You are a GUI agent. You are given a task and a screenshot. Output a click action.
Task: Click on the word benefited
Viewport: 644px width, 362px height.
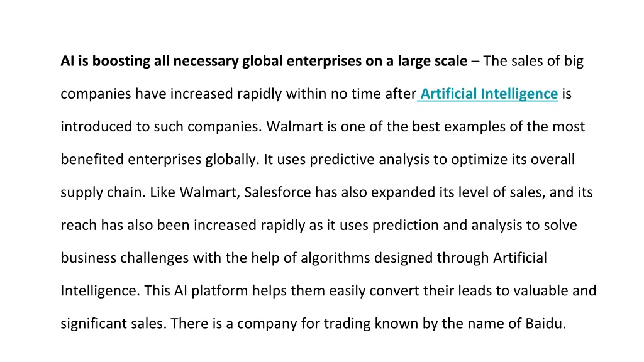click(x=92, y=159)
